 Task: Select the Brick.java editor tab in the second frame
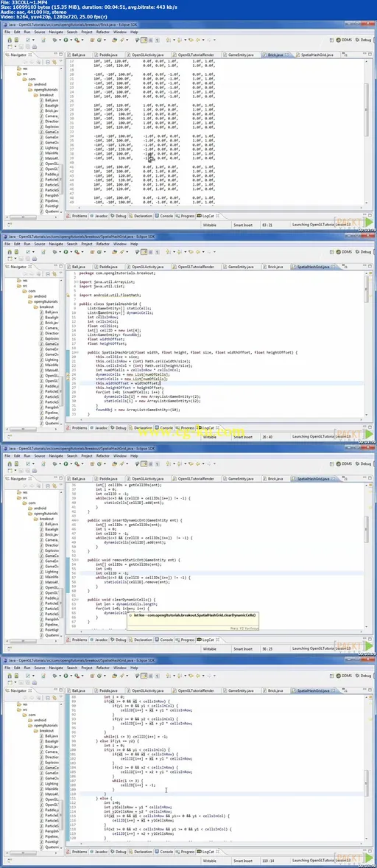(x=272, y=266)
